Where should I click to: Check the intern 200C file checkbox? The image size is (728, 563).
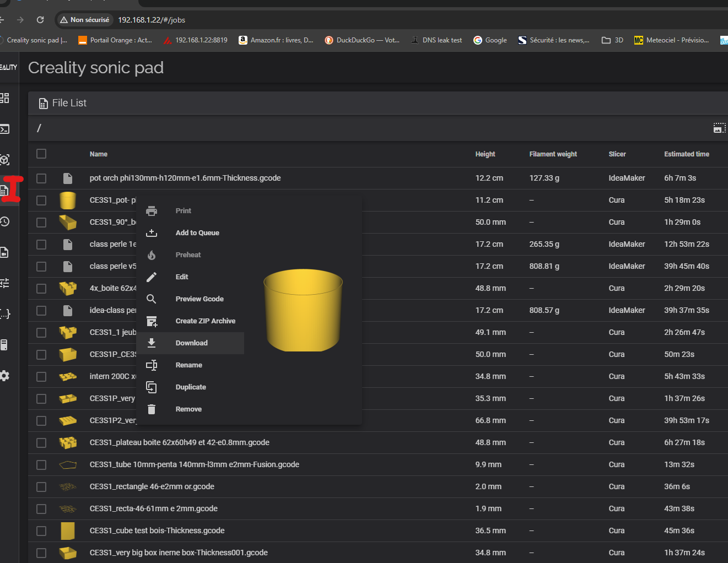tap(41, 376)
